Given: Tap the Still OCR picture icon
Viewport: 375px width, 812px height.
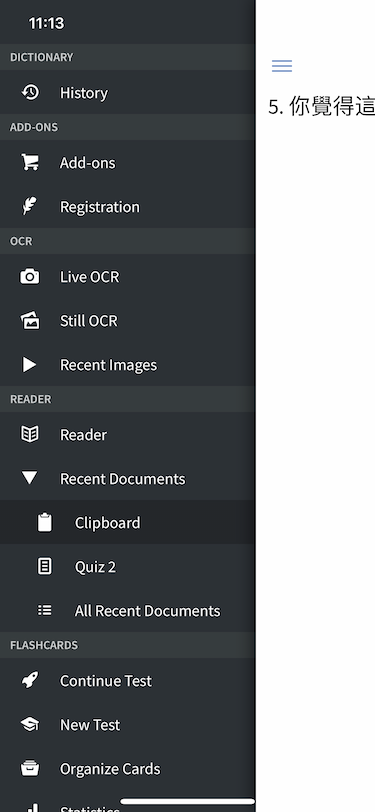Looking at the screenshot, I should pos(30,321).
